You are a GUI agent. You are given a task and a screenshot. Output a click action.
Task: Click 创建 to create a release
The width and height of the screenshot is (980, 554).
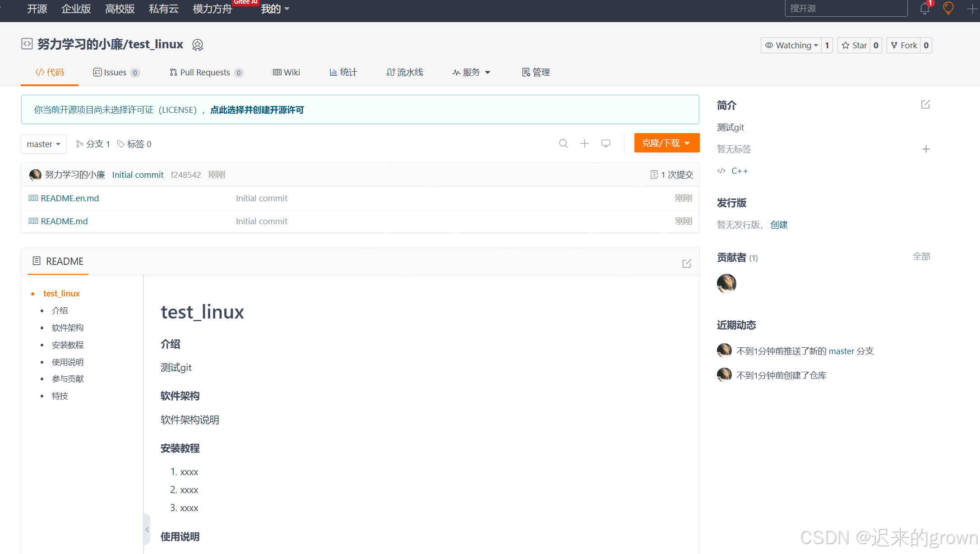(779, 224)
